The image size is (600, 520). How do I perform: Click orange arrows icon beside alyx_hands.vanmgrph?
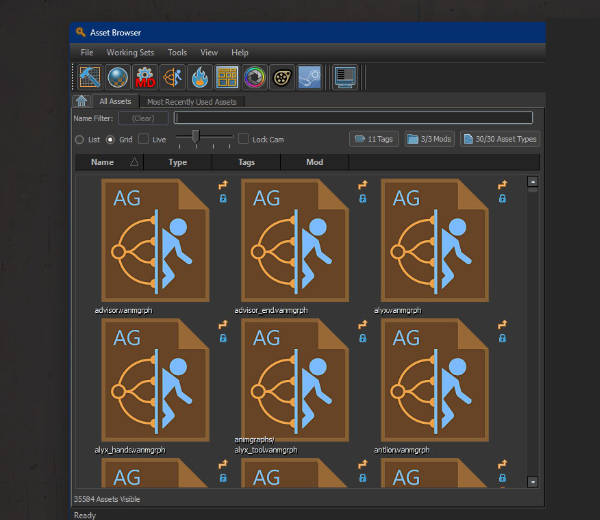click(223, 325)
